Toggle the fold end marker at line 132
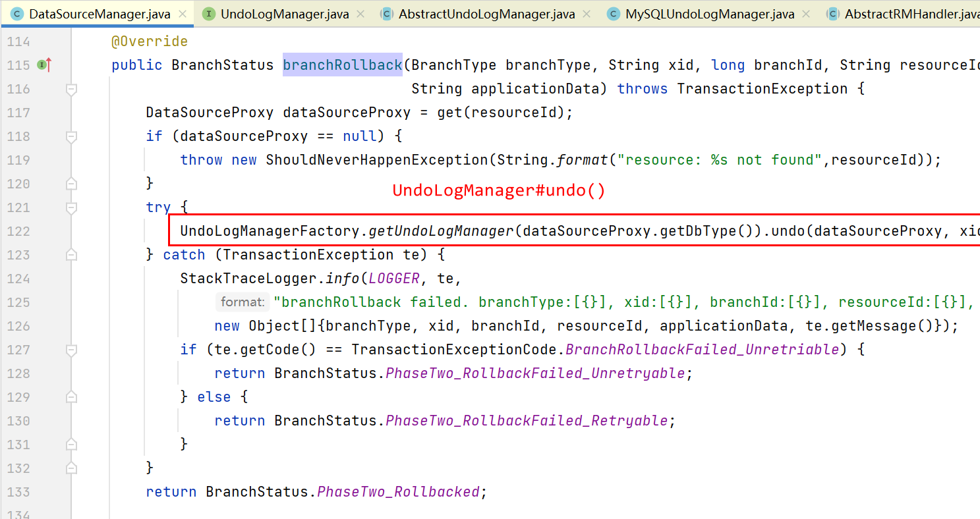Screen dimensions: 980x519 tap(71, 468)
